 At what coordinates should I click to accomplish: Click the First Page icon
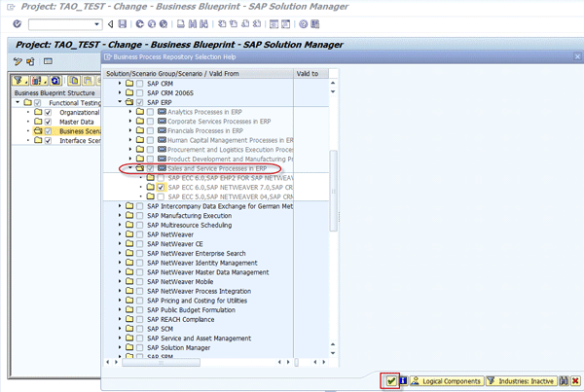[222, 24]
